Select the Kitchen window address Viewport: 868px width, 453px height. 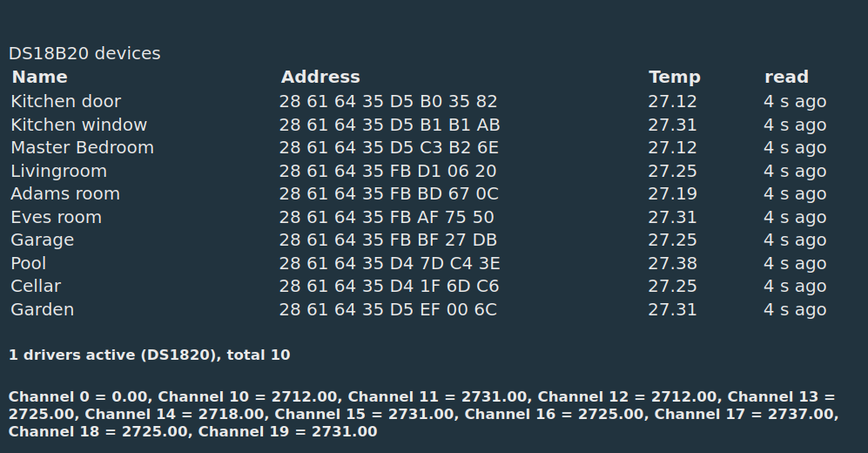[389, 125]
